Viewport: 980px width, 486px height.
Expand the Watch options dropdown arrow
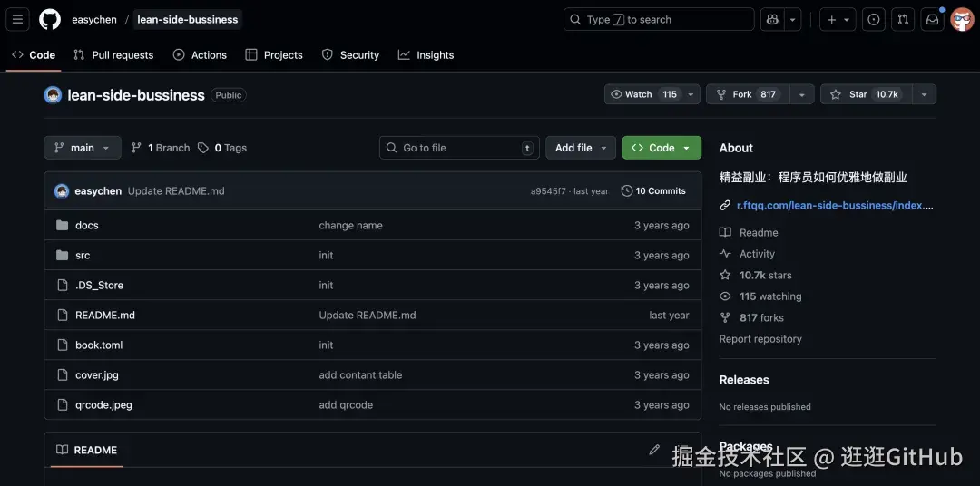pyautogui.click(x=691, y=94)
